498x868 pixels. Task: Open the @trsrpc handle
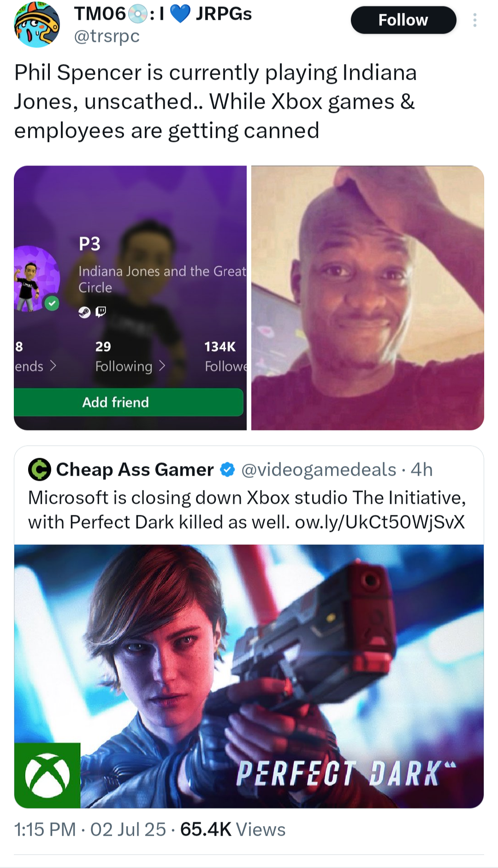point(107,36)
